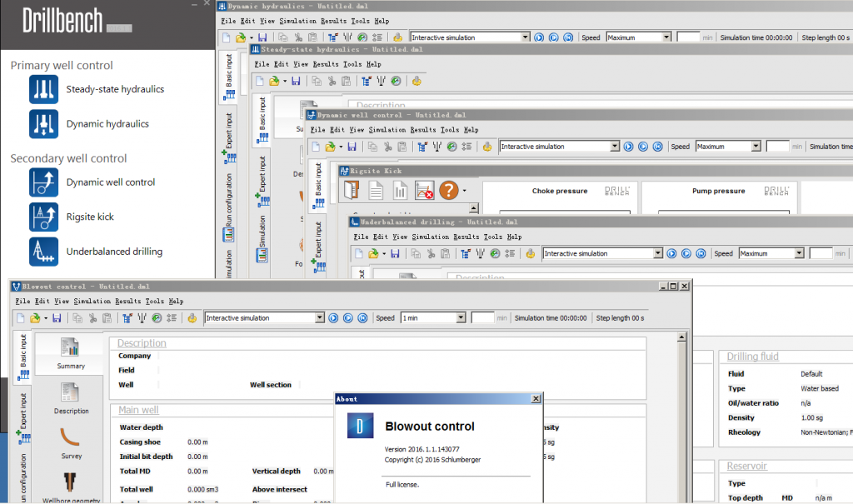Open the Help menu in Steady-state hydraulics

373,64
